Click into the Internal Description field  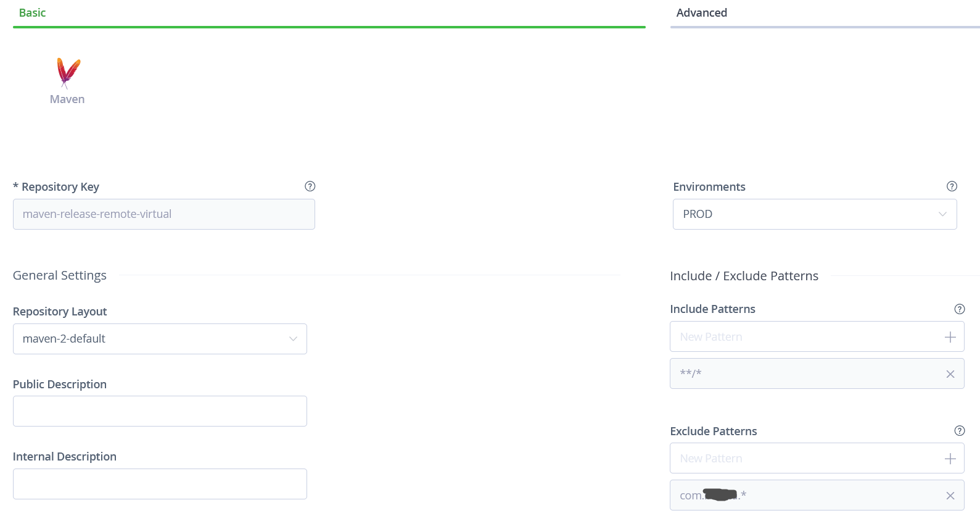[x=160, y=484]
